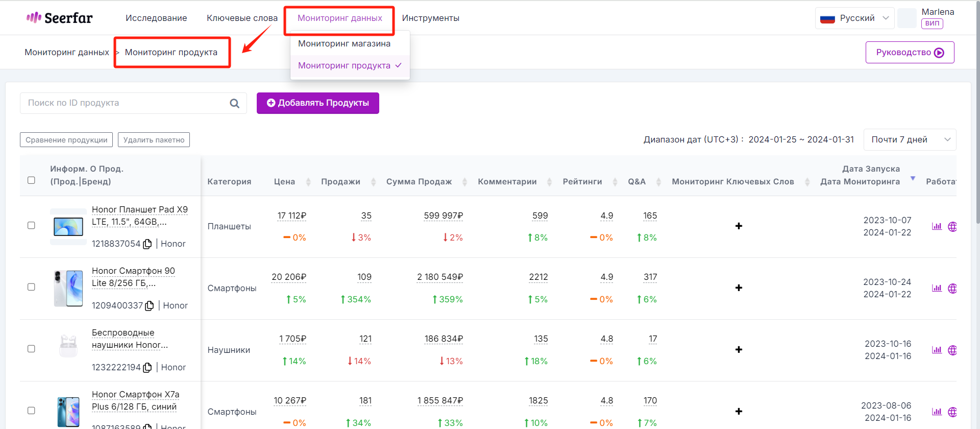Screen dimensions: 980x429
Task: Click the Удалить пакетно button
Action: coord(154,140)
